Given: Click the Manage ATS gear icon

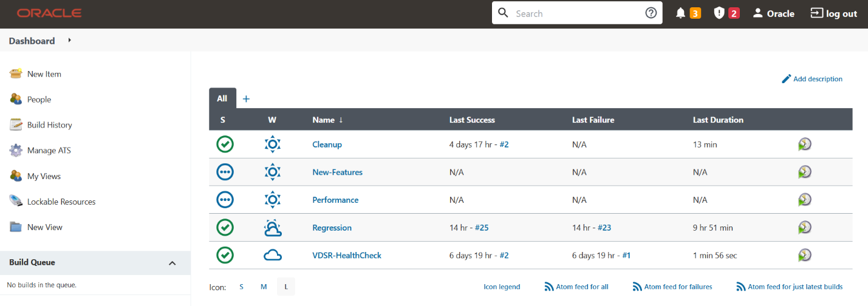Looking at the screenshot, I should pyautogui.click(x=16, y=150).
